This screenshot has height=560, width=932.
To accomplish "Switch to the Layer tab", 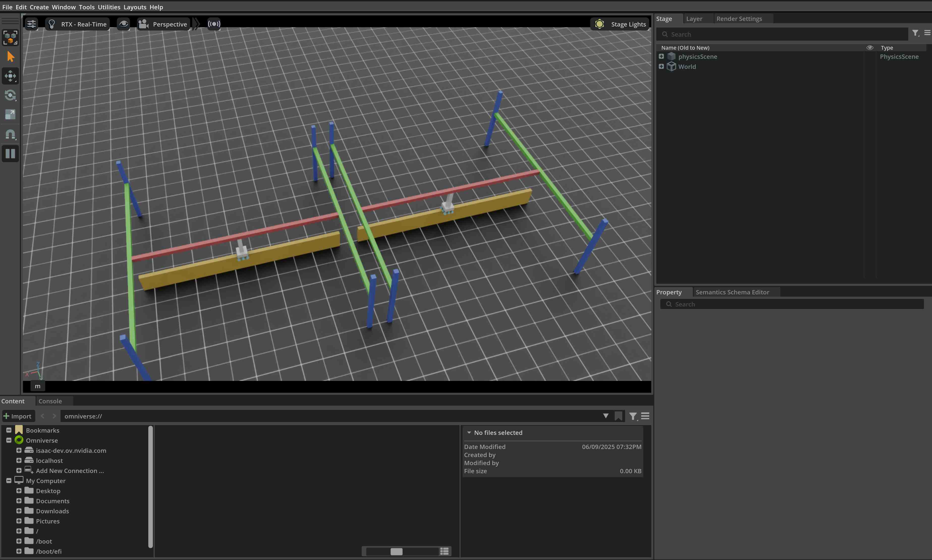I will 694,18.
